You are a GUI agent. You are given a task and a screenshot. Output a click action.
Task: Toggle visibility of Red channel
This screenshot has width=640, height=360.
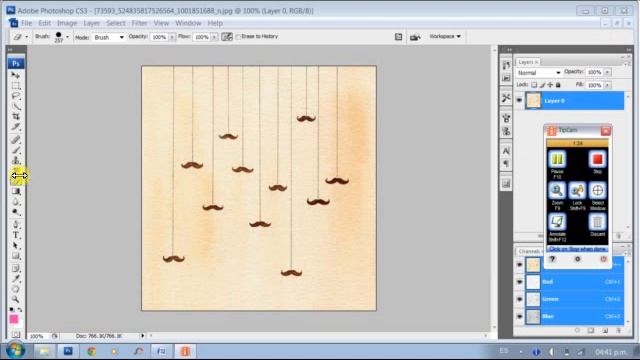pos(519,282)
